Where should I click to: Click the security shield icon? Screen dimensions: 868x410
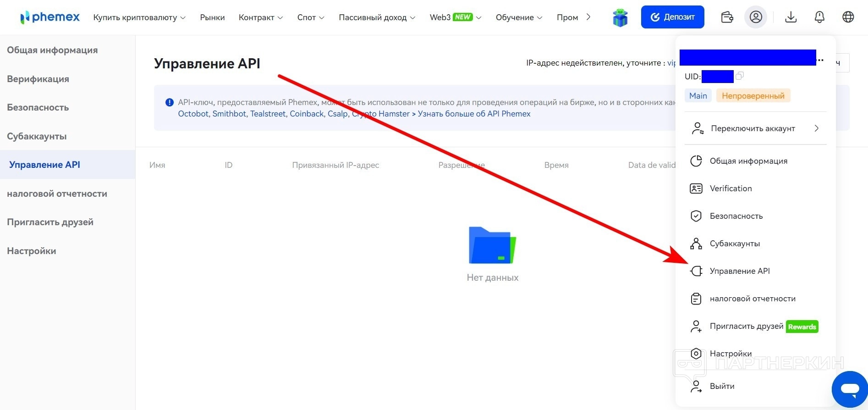696,216
